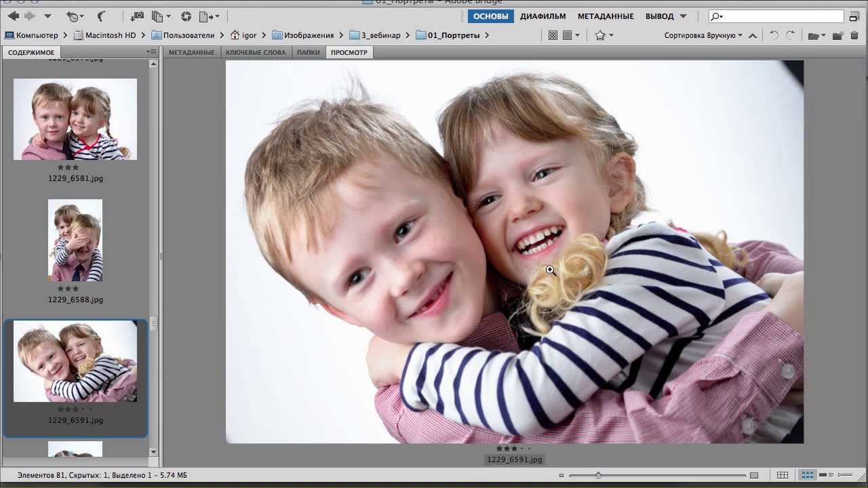868x488 pixels.
Task: Rotate 90° counterclockwise
Action: 774,35
